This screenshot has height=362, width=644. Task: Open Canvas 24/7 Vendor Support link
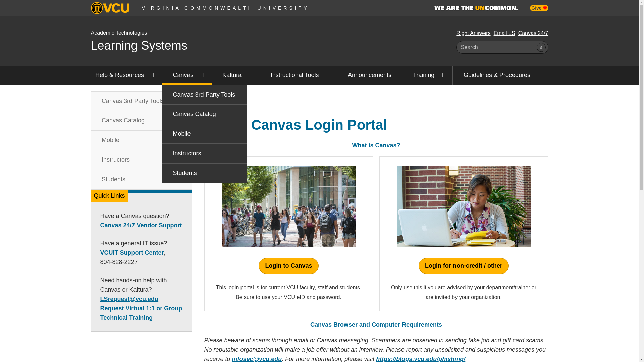tap(141, 225)
